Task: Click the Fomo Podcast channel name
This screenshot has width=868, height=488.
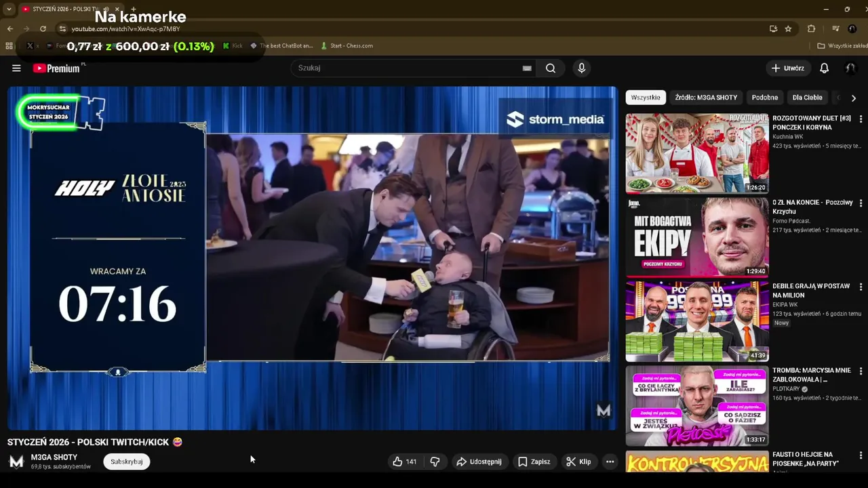Action: [x=791, y=221]
